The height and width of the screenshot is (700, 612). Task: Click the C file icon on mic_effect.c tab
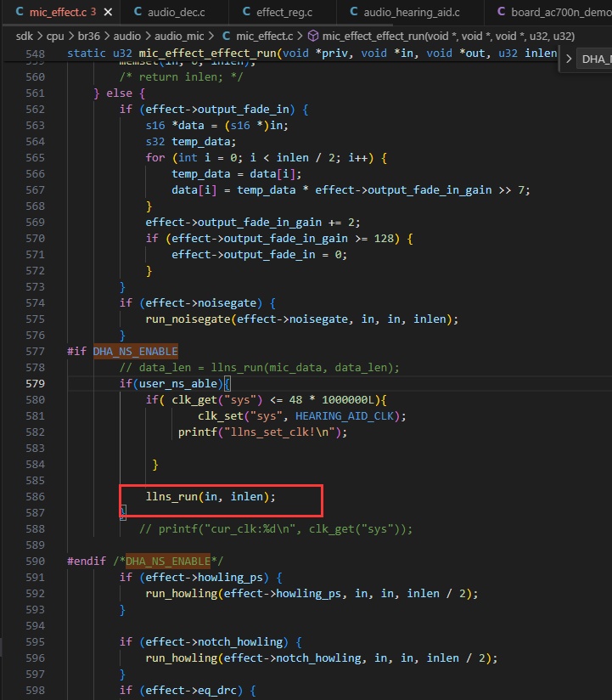(x=20, y=12)
